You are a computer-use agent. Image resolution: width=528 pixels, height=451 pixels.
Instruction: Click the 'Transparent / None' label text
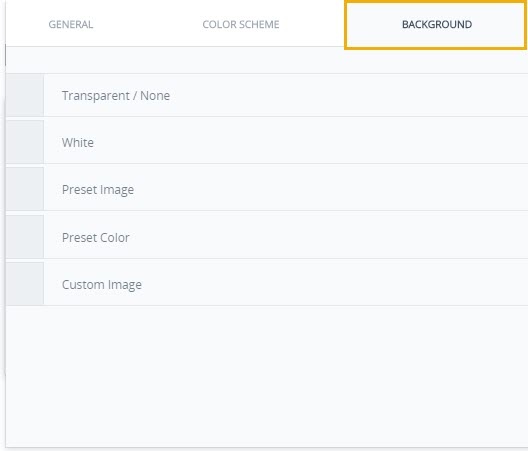(x=116, y=96)
